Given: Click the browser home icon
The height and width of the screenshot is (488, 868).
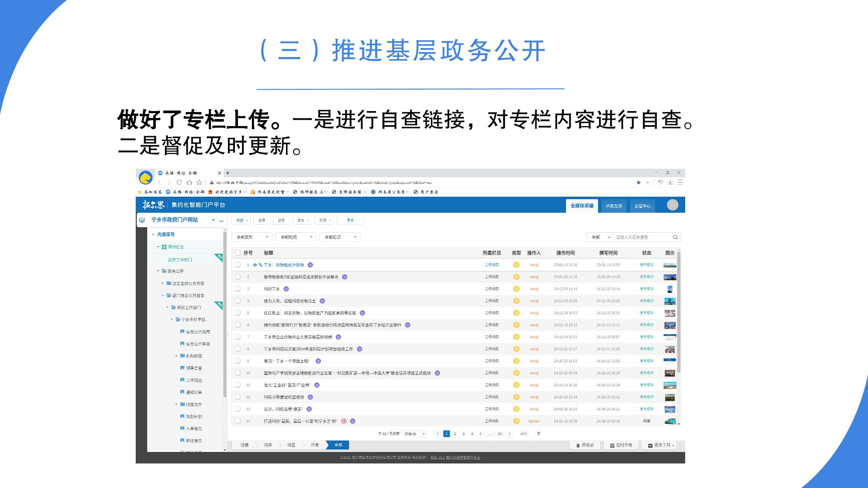Looking at the screenshot, I should [x=189, y=183].
